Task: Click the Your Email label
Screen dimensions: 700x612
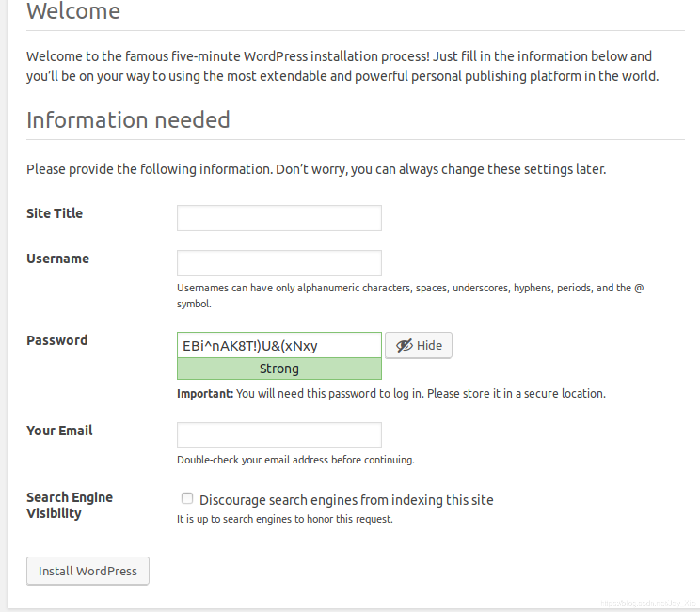Action: 59,431
